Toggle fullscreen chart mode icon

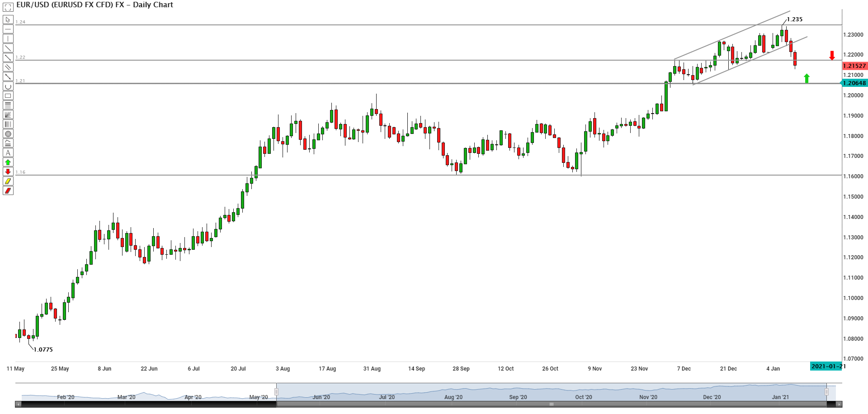coord(8,7)
